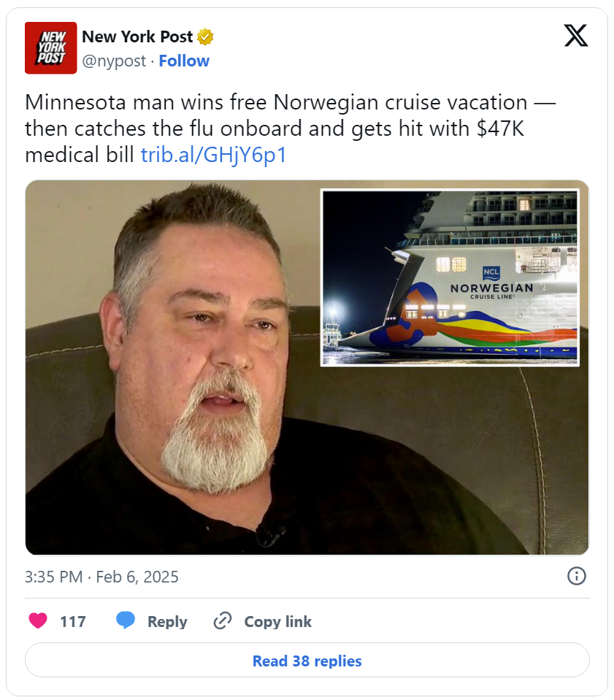The height and width of the screenshot is (700, 614).
Task: Click the Reply text label
Action: click(167, 621)
